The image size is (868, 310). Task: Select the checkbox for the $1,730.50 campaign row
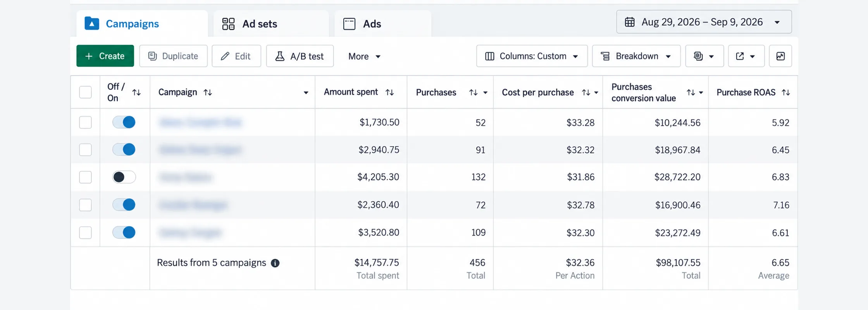point(85,122)
